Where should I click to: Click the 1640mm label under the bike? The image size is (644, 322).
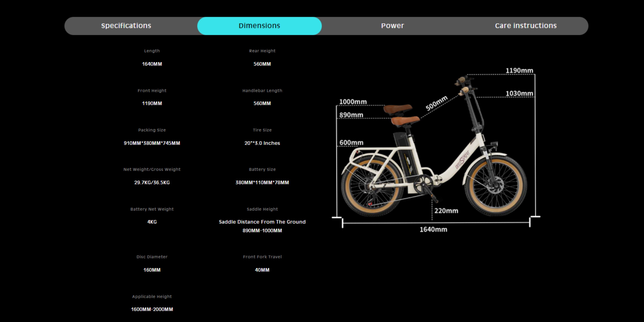(433, 230)
